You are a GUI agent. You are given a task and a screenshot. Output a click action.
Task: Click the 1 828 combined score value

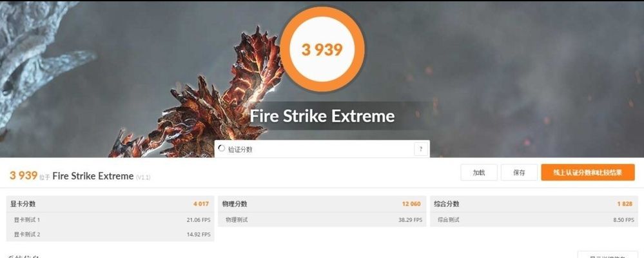click(x=625, y=204)
